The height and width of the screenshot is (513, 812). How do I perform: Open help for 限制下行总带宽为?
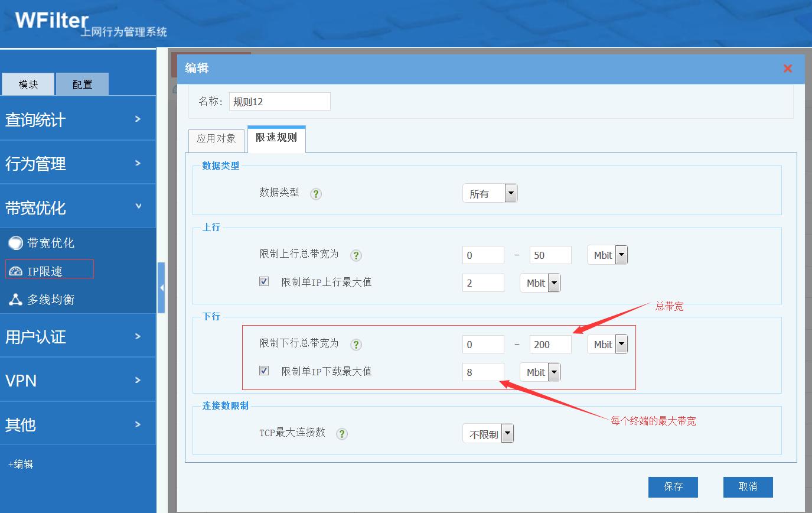pyautogui.click(x=356, y=345)
